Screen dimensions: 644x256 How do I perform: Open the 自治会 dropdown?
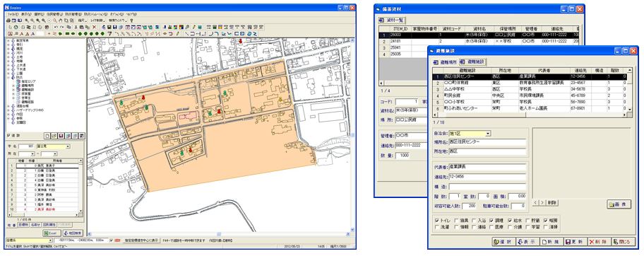(487, 134)
